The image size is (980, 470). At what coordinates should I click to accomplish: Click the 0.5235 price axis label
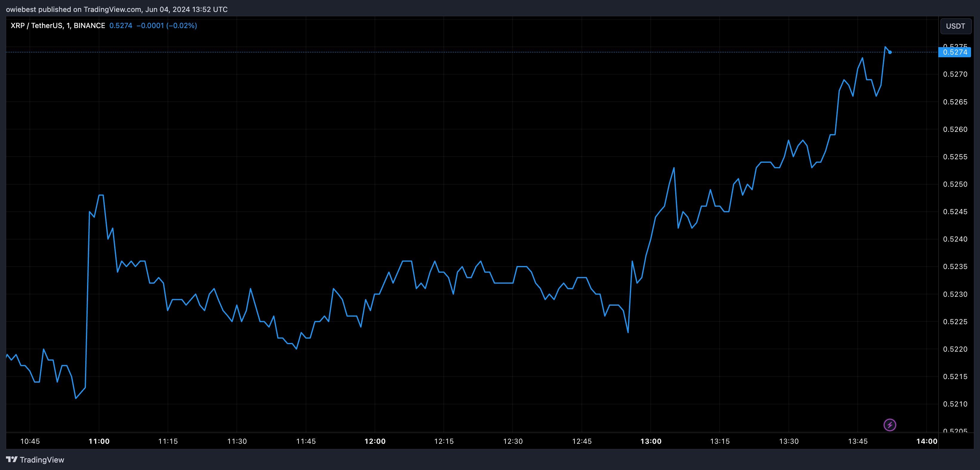[955, 266]
